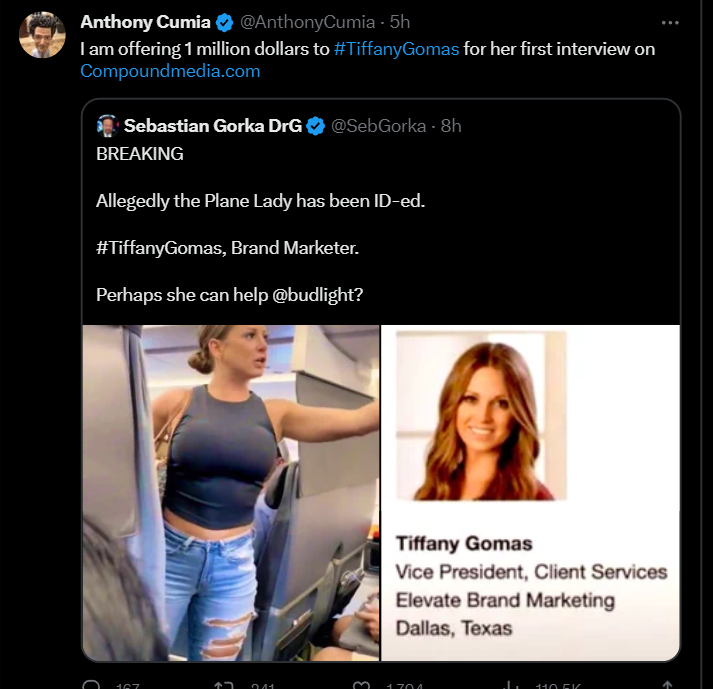Click the @AnthonyCumia handle

point(308,22)
